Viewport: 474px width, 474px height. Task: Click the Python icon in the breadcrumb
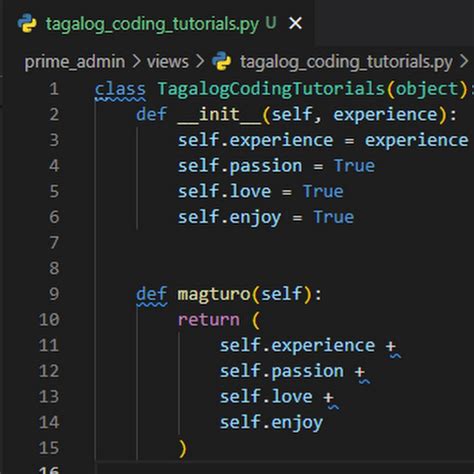221,61
